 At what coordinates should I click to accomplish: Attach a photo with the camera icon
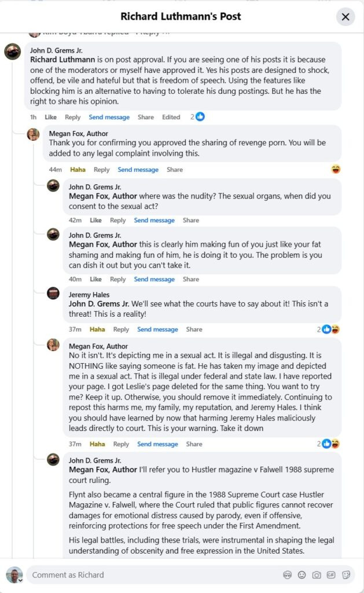pos(317,574)
